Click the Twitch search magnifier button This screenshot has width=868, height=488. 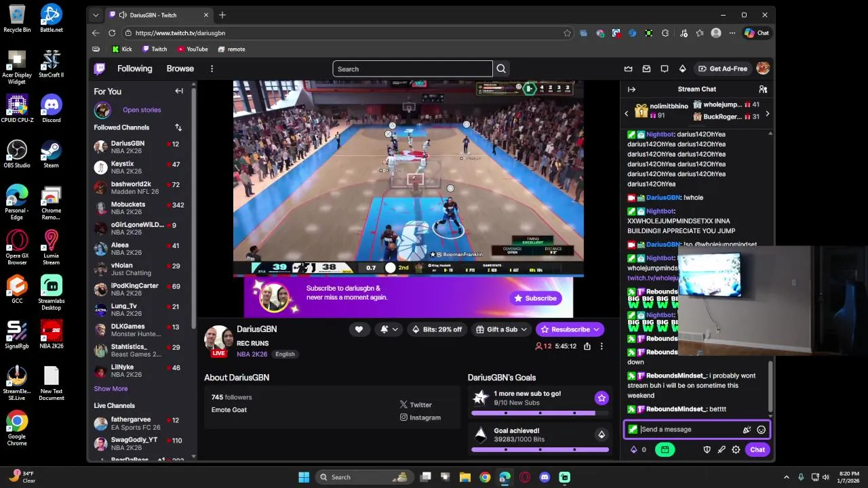[x=501, y=68]
